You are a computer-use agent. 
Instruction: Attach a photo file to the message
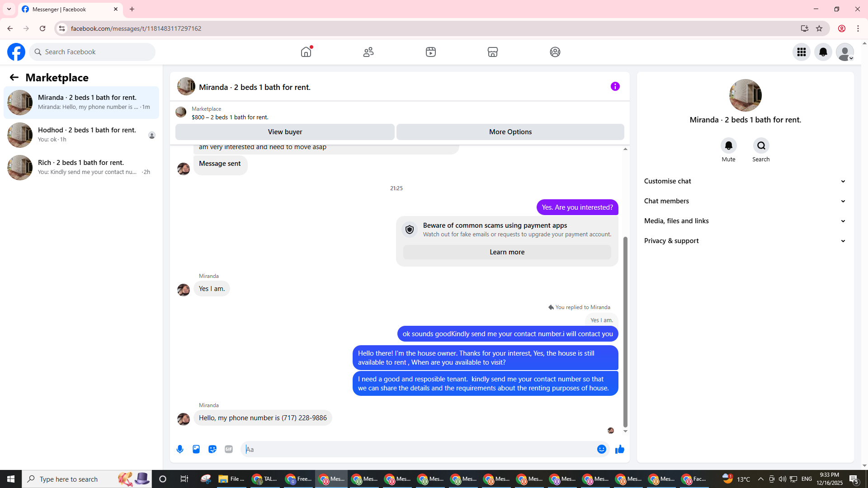tap(196, 449)
